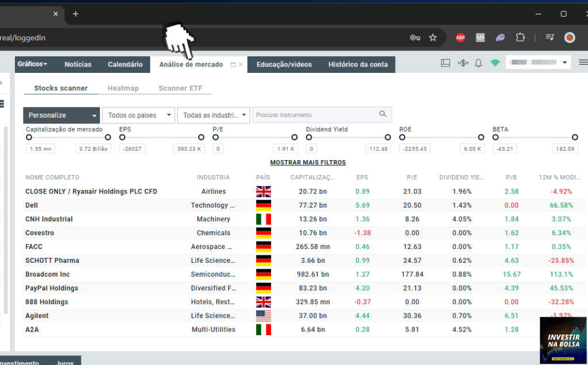Select the Ryanair Holdings PLC CFD row
This screenshot has width=588, height=365.
pyautogui.click(x=304, y=192)
